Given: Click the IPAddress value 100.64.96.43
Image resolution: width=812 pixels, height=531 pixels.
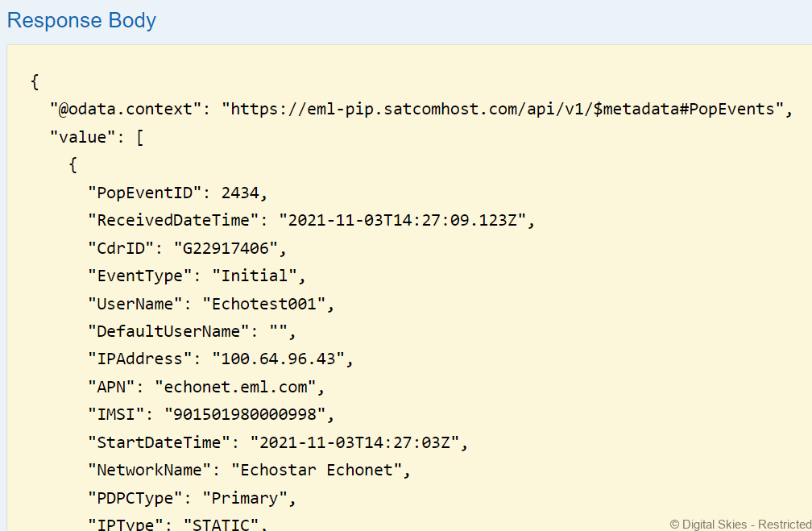Looking at the screenshot, I should (278, 359).
